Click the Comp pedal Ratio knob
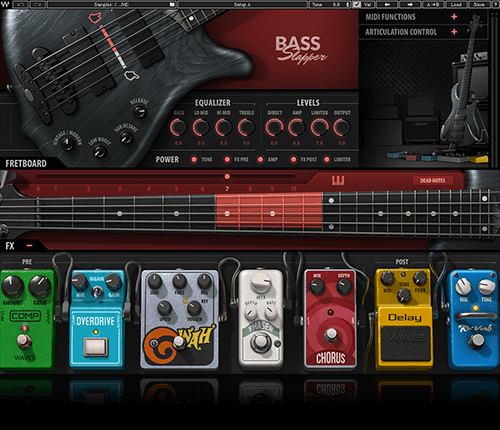The image size is (500, 430). coord(40,287)
